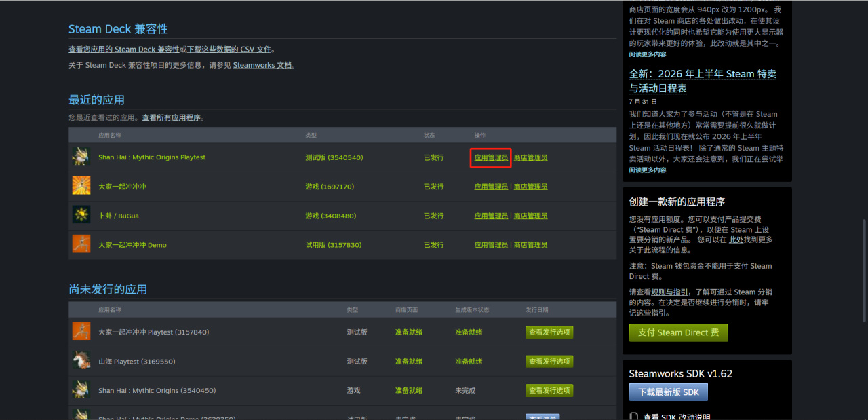Click app name 卜卦 / BuGua

pos(119,216)
